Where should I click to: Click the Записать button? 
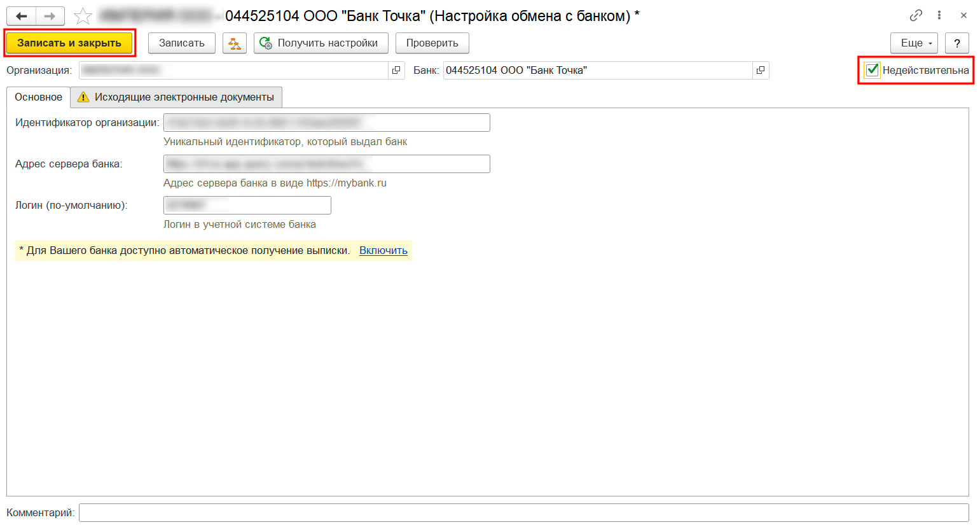tap(182, 43)
